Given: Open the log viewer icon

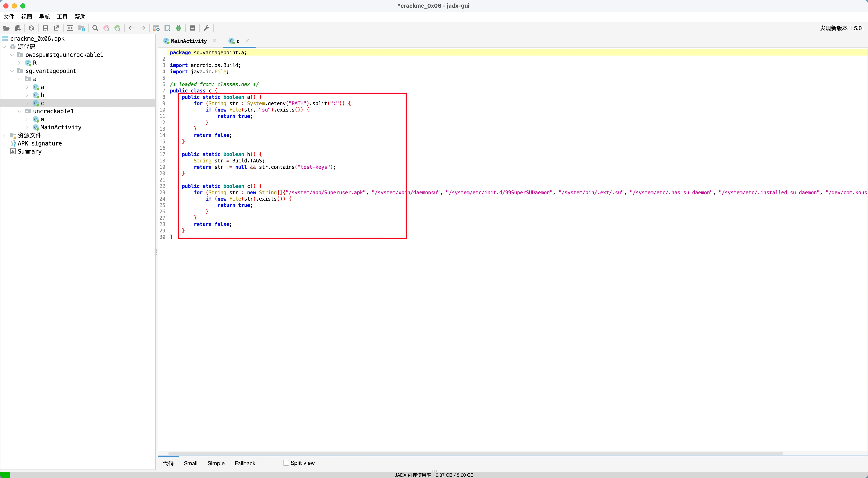Looking at the screenshot, I should (192, 28).
